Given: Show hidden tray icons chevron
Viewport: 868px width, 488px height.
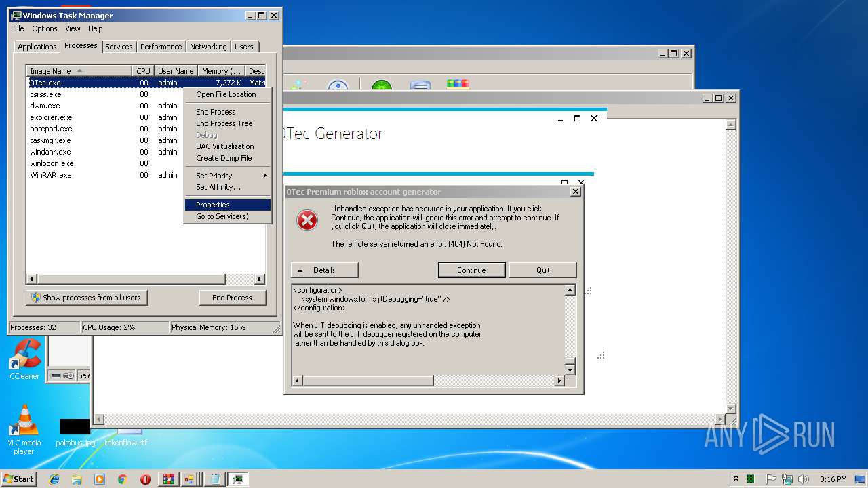Looking at the screenshot, I should pos(736,479).
